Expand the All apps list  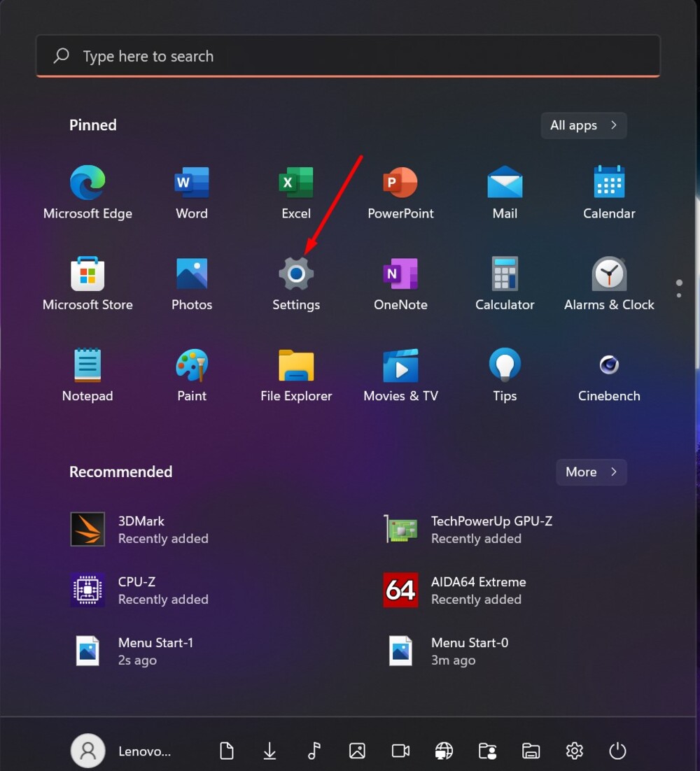coord(583,125)
